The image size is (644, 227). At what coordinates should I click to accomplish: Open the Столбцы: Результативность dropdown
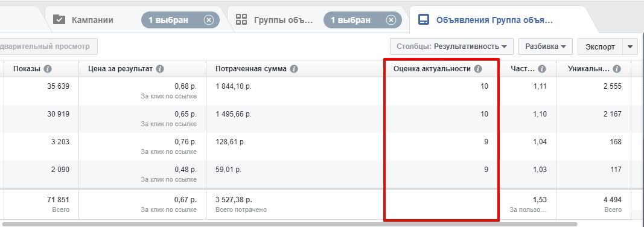[x=452, y=47]
